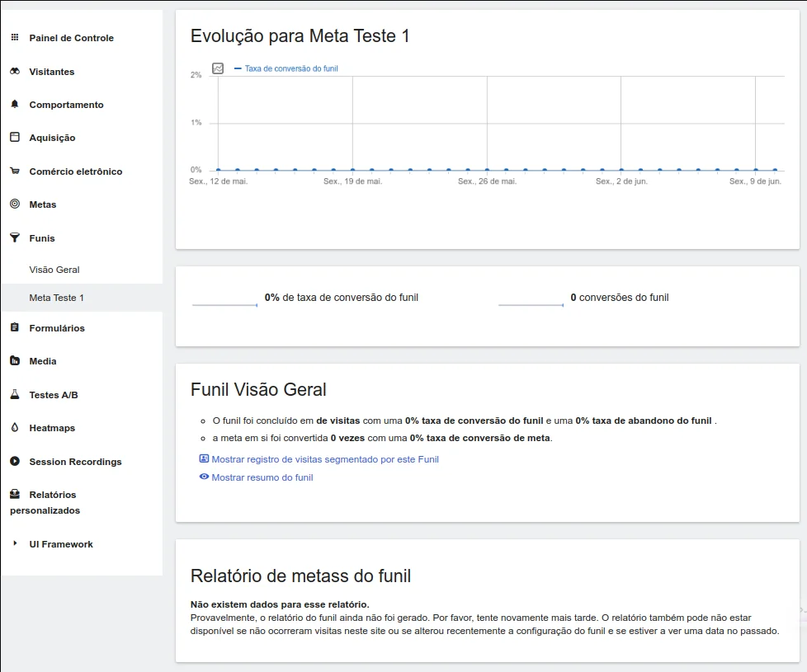The height and width of the screenshot is (672, 807).
Task: Open the chart metric picker icon
Action: 218,68
